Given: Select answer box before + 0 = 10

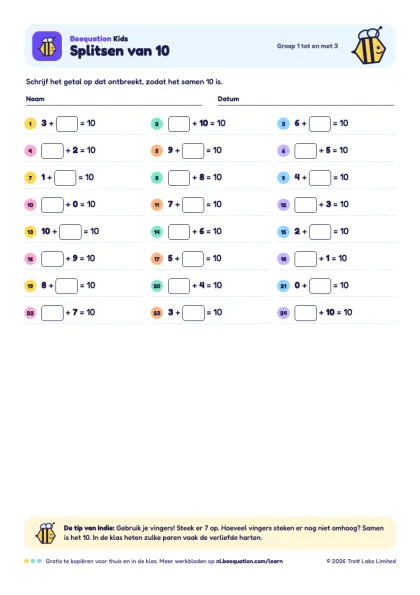Looking at the screenshot, I should pyautogui.click(x=52, y=205).
